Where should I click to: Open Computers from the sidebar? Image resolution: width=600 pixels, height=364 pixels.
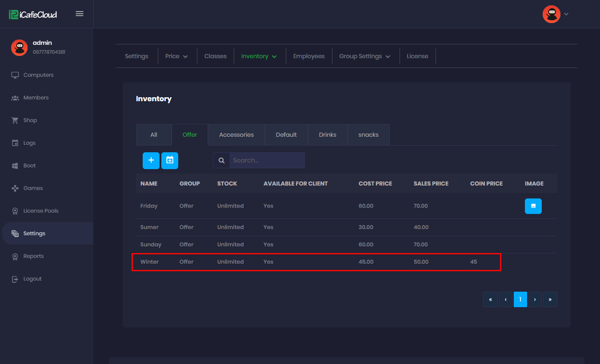38,75
